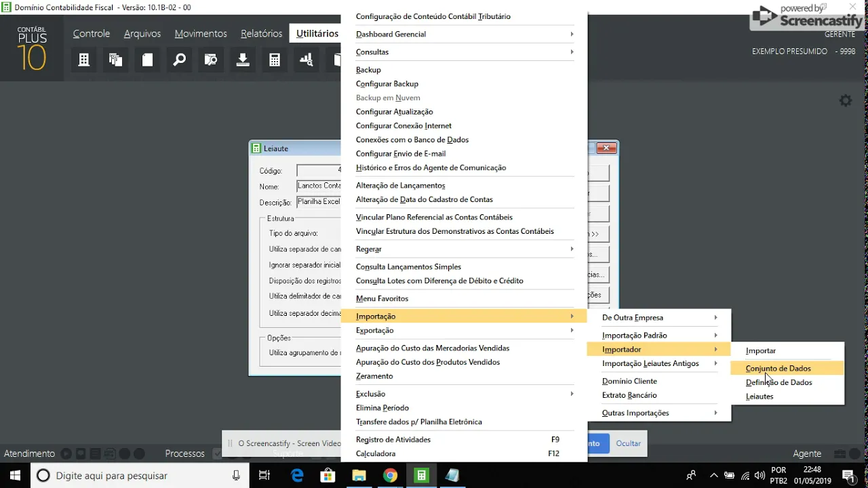This screenshot has width=868, height=488.
Task: Click the Windows search box
Action: (140, 475)
